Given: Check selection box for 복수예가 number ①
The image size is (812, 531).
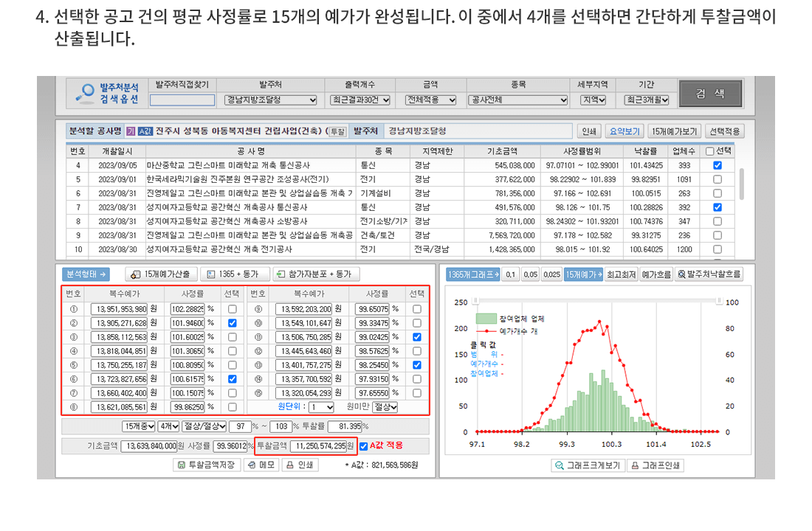Looking at the screenshot, I should [x=233, y=309].
